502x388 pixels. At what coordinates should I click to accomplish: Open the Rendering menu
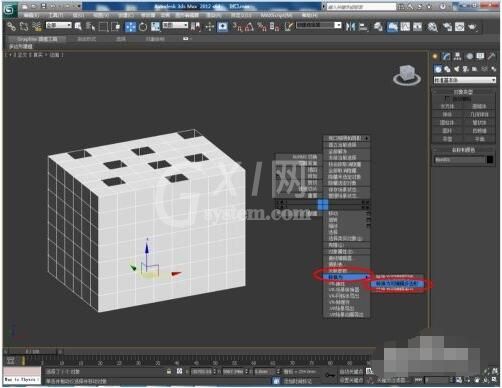tap(213, 15)
